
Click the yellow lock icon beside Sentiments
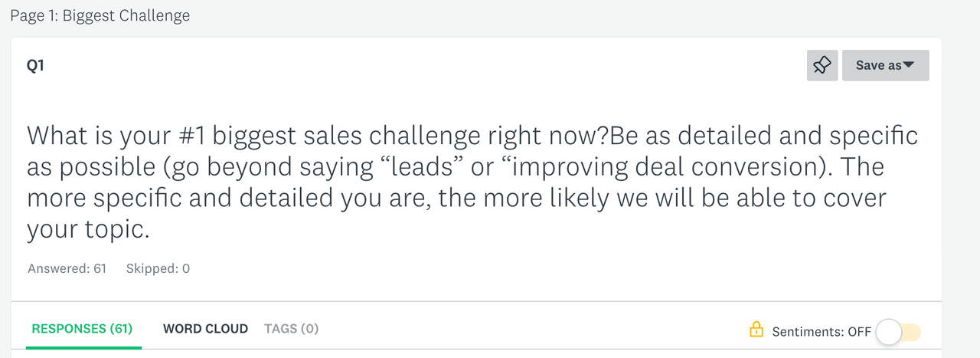pyautogui.click(x=756, y=330)
